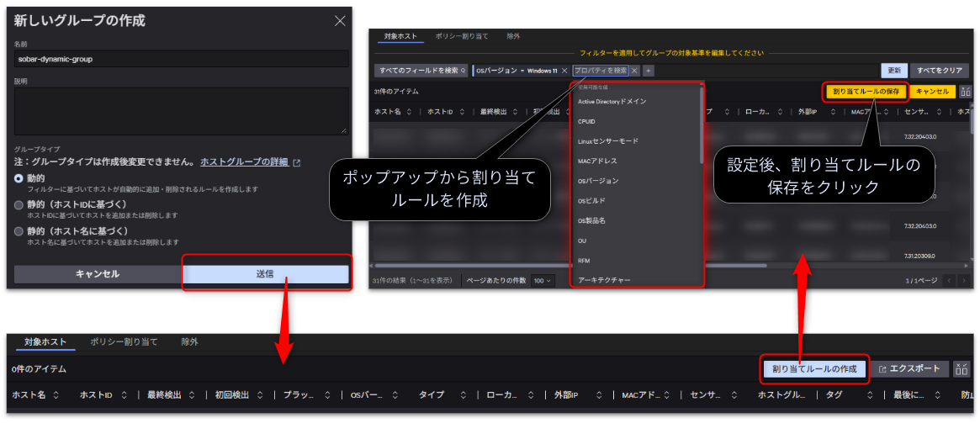The image size is (980, 423).
Task: Sort by センサ.. column in the 0件 table
Action: click(735, 395)
